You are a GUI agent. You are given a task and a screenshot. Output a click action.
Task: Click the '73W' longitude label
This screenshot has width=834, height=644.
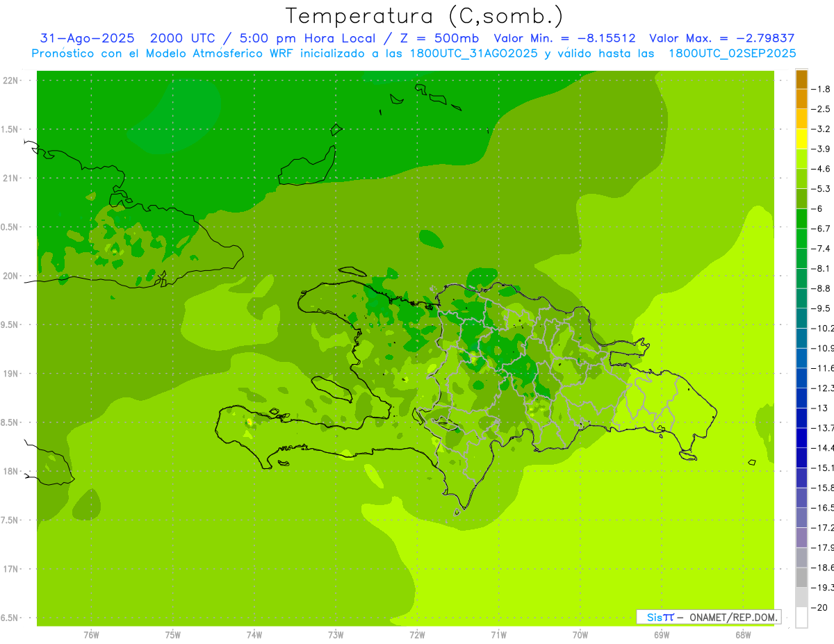pos(336,635)
